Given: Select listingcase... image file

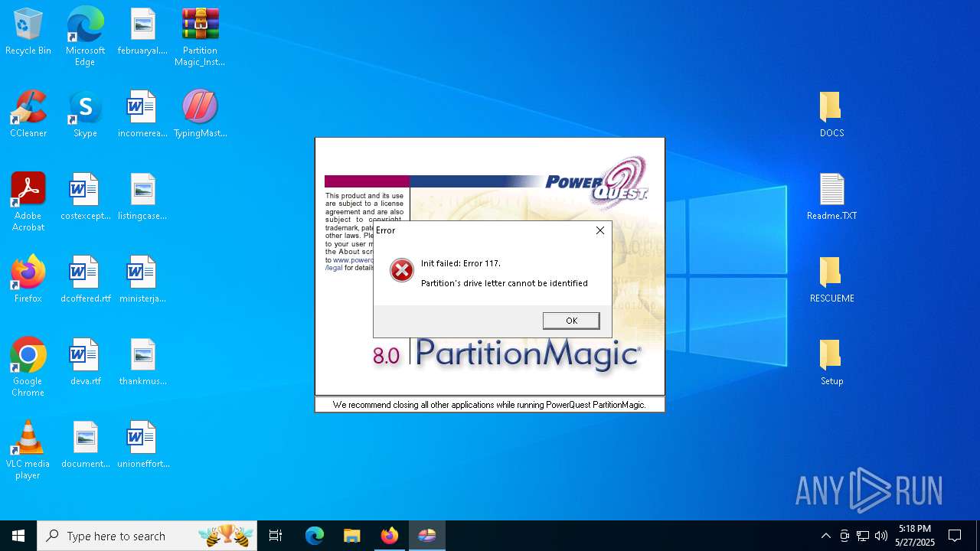Looking at the screenshot, I should (142, 197).
